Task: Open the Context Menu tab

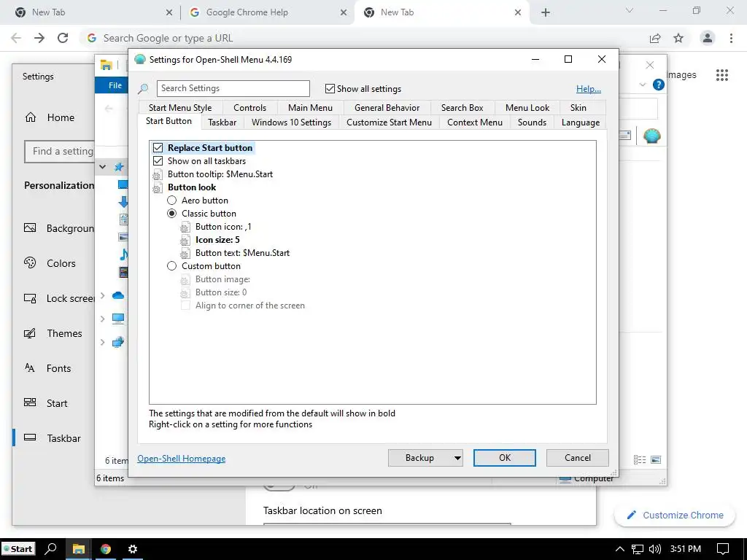Action: pos(474,122)
